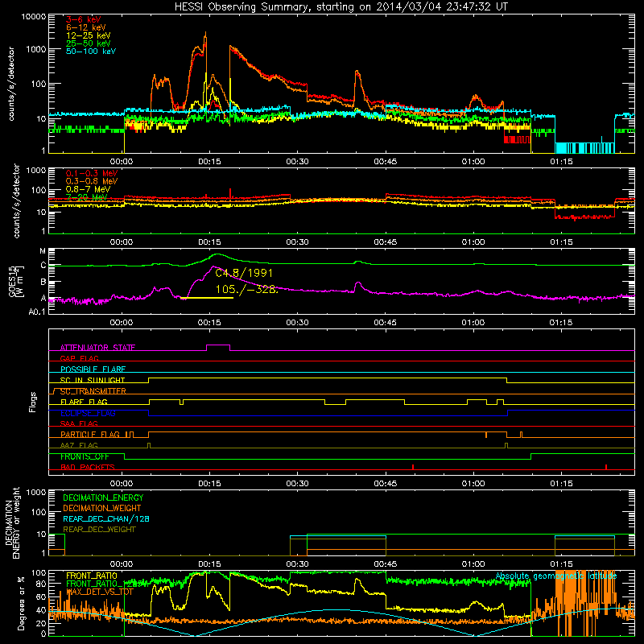644x644 pixels.
Task: Select the ATTENUATOR_STATE flag label
Action: pyautogui.click(x=97, y=348)
